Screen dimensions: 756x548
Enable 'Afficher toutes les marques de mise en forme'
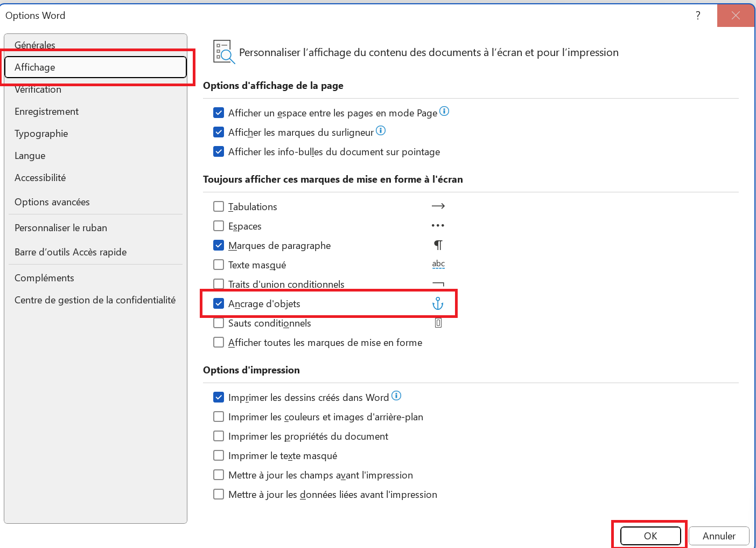(x=219, y=343)
